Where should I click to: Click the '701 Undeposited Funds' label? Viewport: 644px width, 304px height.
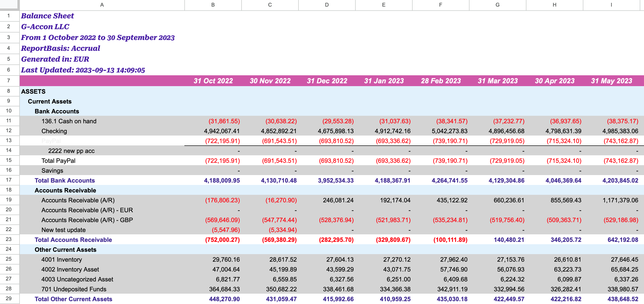click(74, 289)
